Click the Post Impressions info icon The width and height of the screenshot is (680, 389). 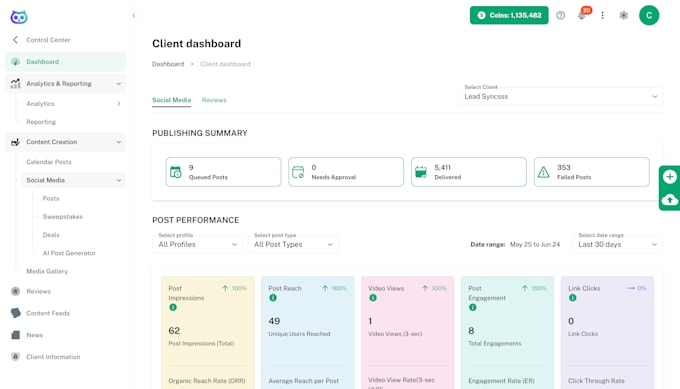pos(173,307)
